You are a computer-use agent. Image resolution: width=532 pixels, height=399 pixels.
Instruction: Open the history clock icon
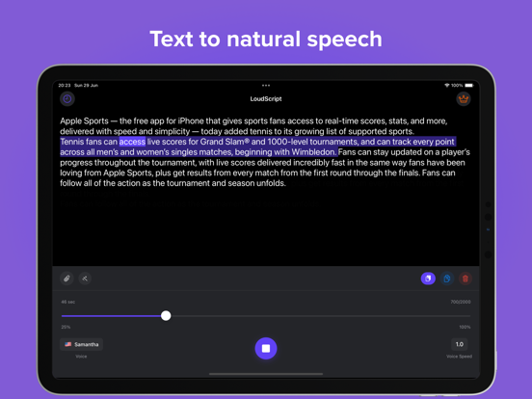pos(67,98)
